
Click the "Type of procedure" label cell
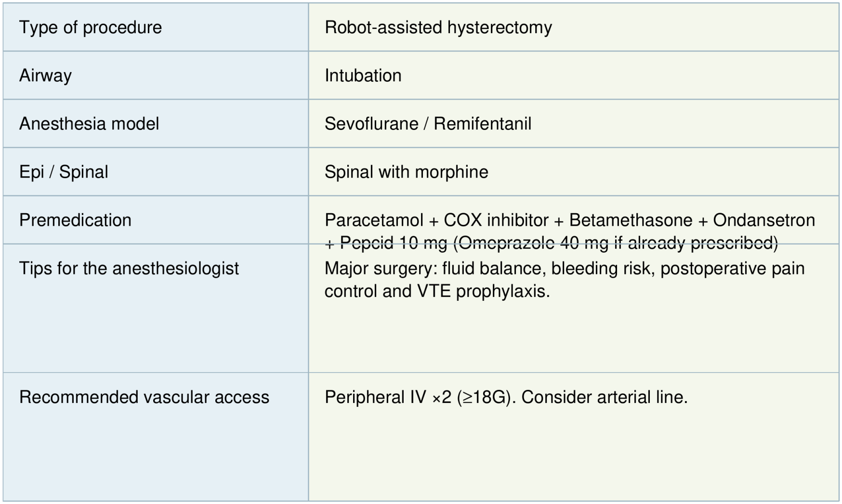pyautogui.click(x=91, y=27)
